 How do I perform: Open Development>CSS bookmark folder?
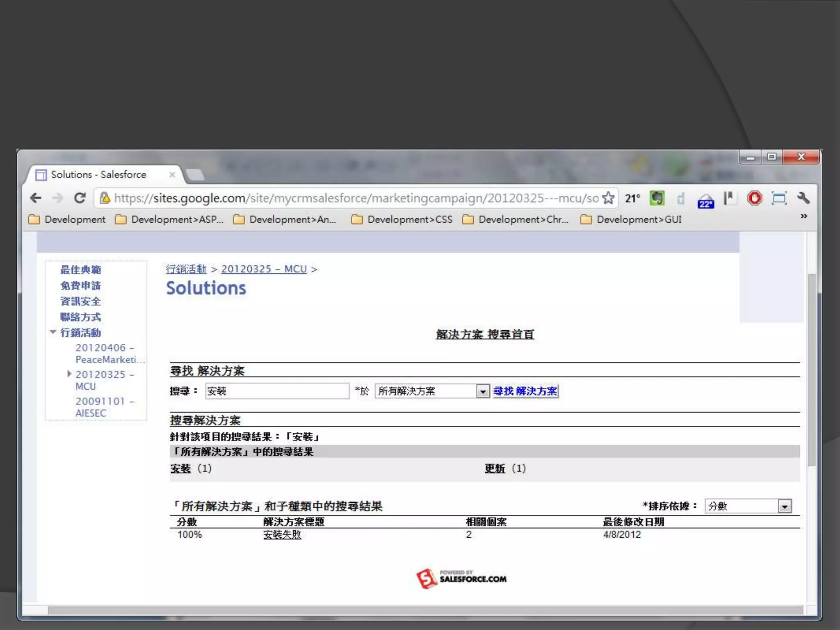pyautogui.click(x=402, y=220)
